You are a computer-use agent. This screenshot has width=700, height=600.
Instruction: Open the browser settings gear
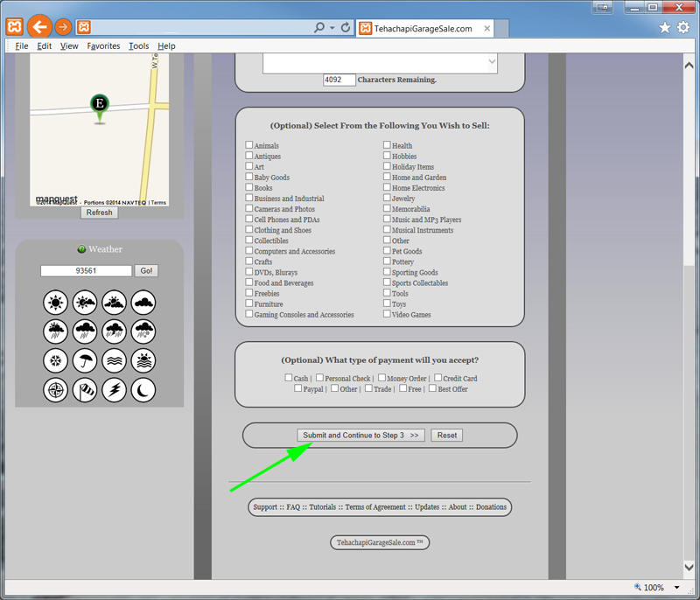coord(683,28)
